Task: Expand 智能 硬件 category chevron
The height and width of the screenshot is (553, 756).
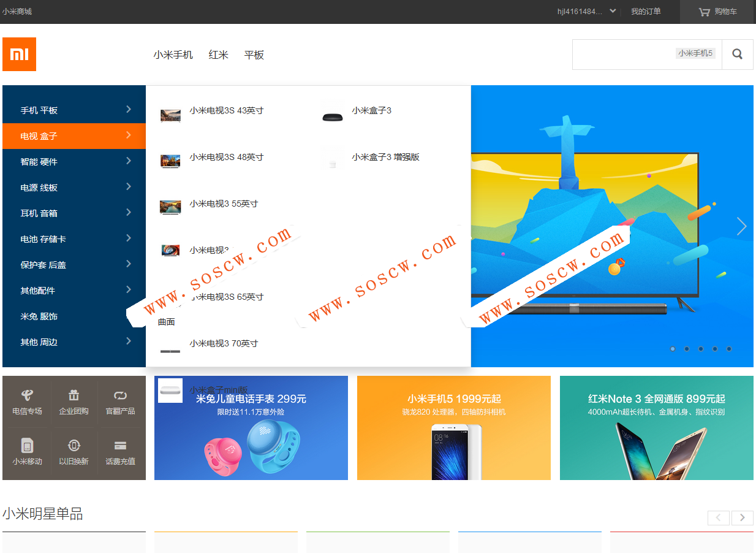Action: 129,161
